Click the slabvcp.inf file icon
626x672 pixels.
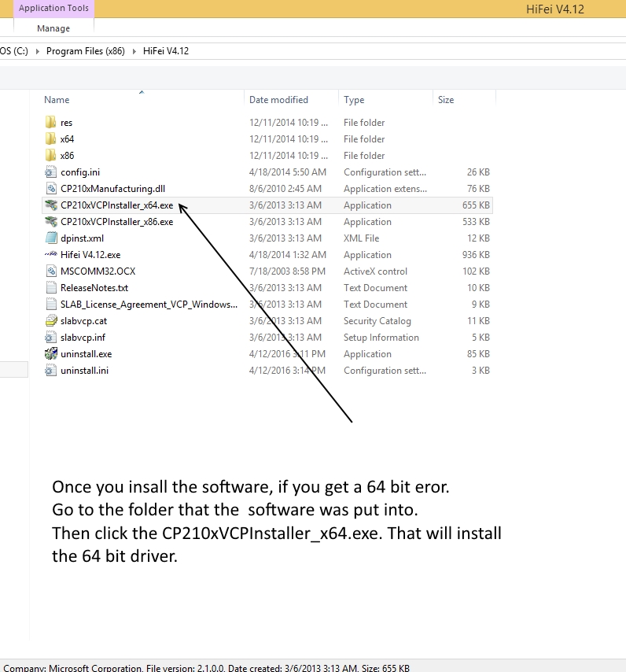point(50,338)
